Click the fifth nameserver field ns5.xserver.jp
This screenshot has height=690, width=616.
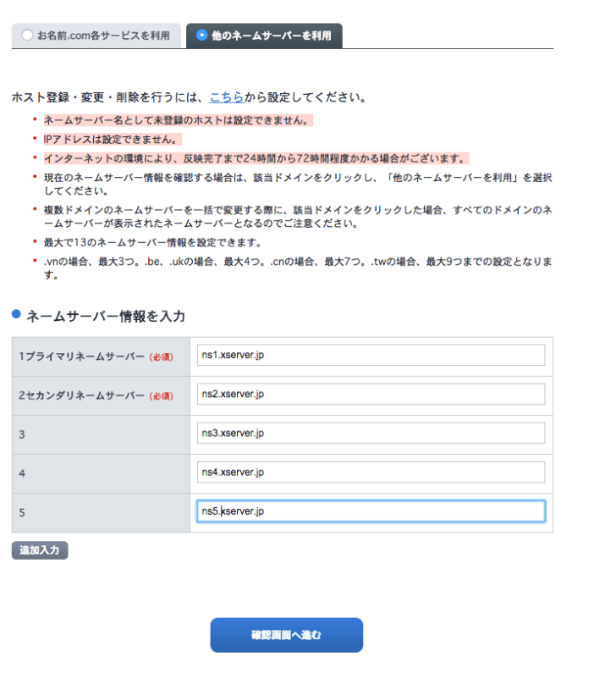pos(371,511)
